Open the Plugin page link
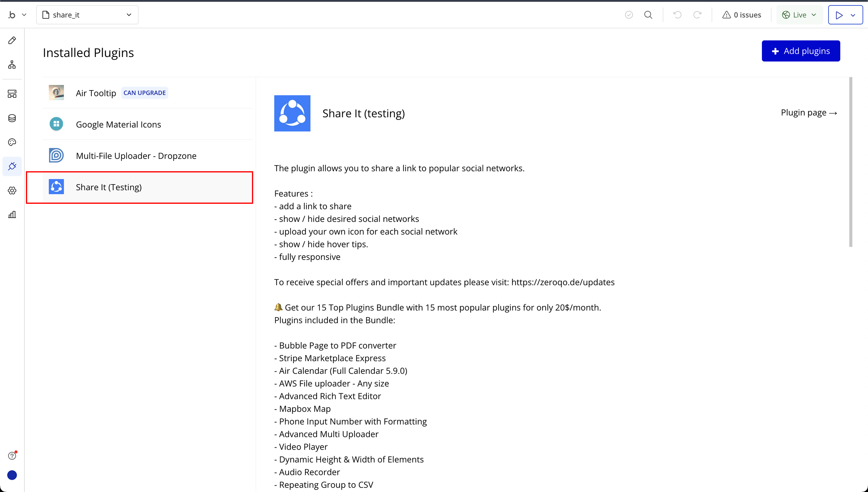The width and height of the screenshot is (868, 492). 809,113
